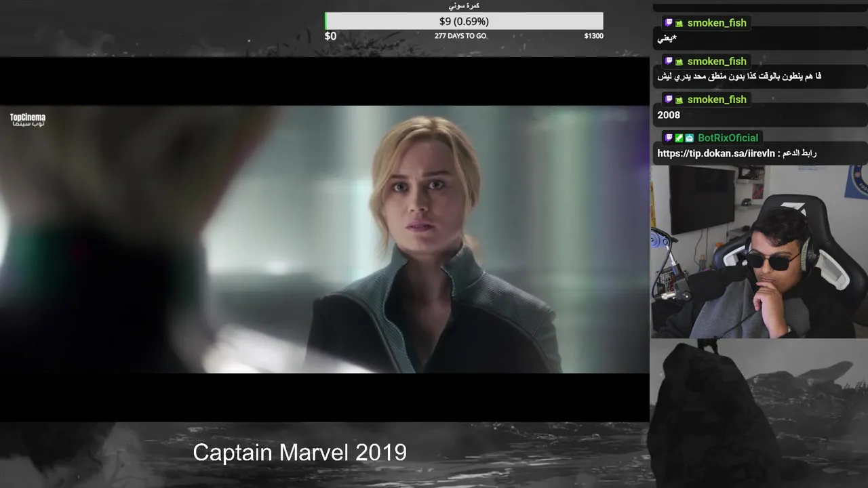
Task: Click the green subscriber badge above "2008" message
Action: click(679, 100)
